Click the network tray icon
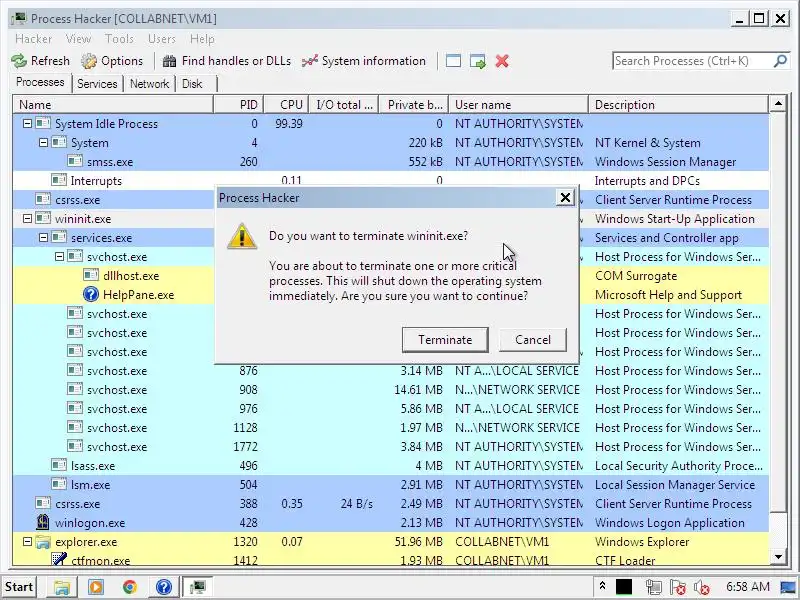The image size is (800, 600). point(653,587)
